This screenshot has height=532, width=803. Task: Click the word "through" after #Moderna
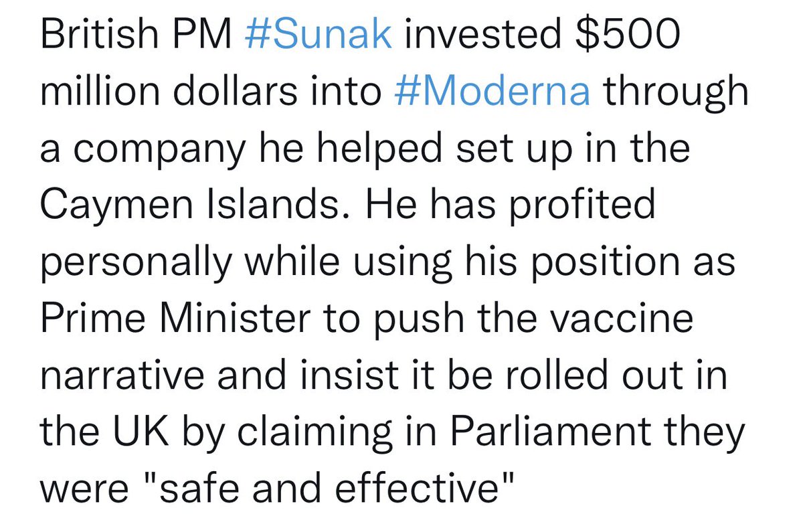677,92
